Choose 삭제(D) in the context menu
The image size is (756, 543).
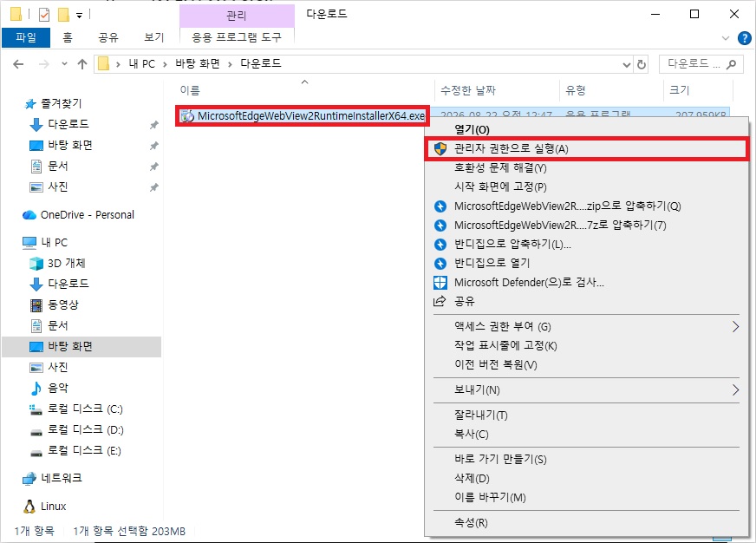pos(586,479)
